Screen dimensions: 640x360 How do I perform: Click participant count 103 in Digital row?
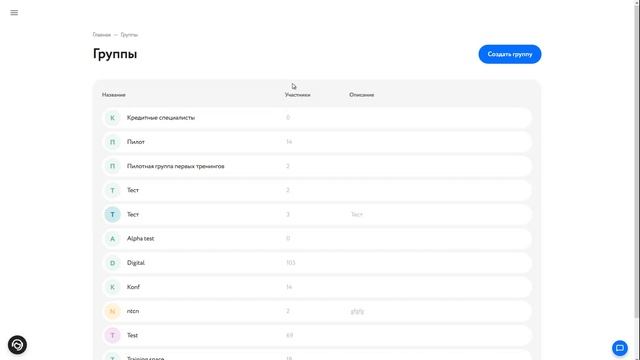[290, 263]
